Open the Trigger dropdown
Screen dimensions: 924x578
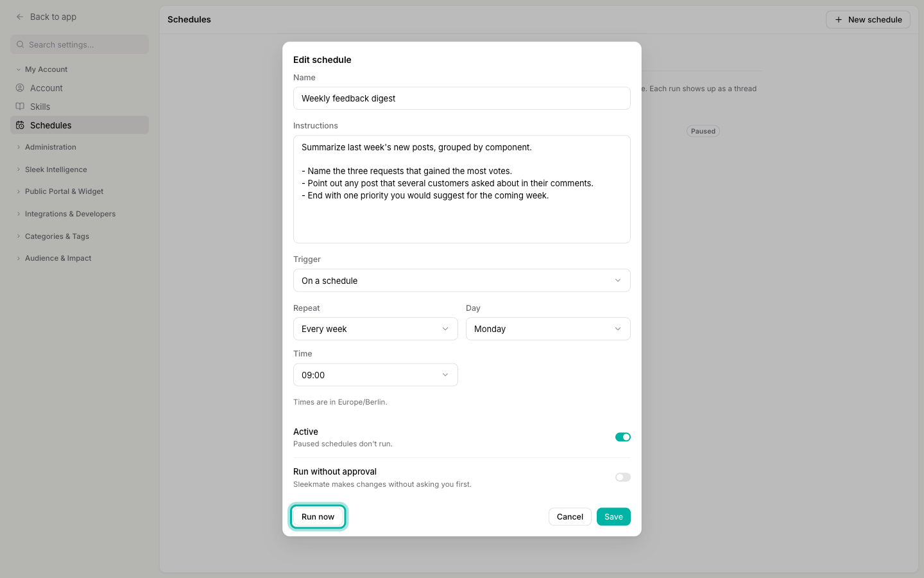[x=461, y=281]
